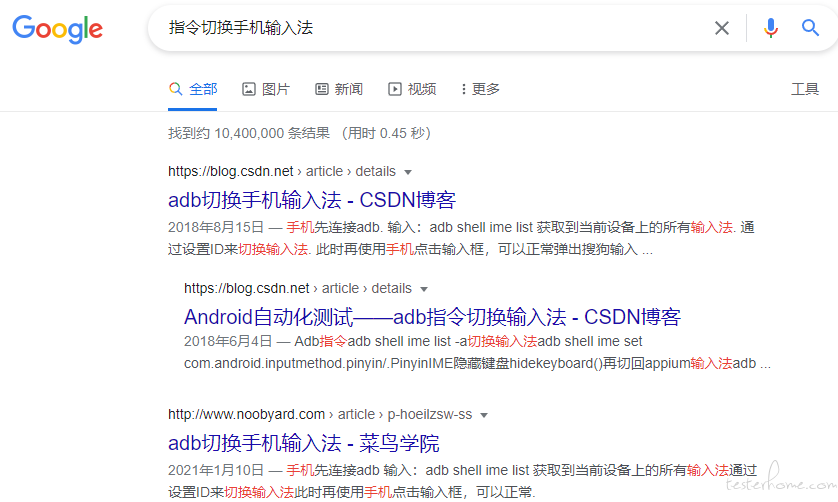
Task: Click the newspaper icon next to 新闻
Action: tap(322, 89)
